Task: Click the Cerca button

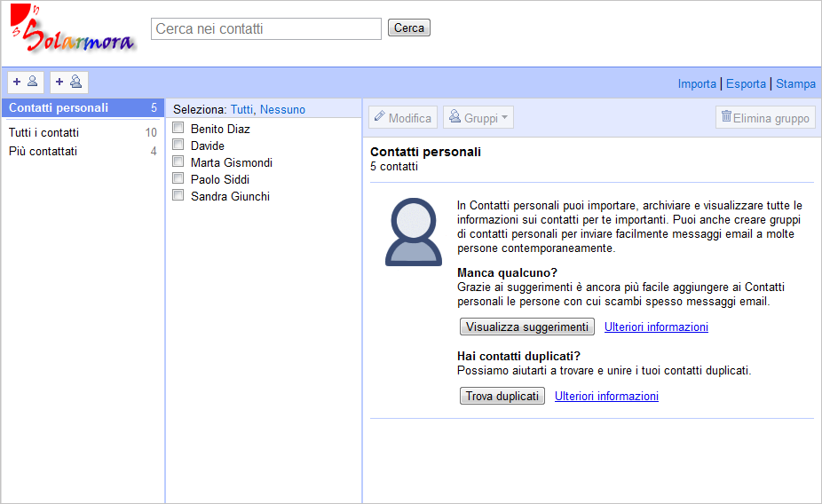Action: pos(409,28)
